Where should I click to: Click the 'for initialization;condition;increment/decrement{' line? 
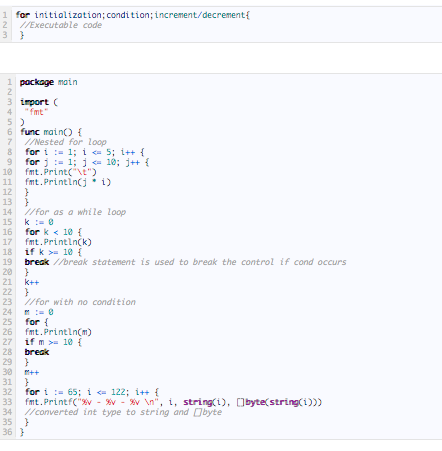133,15
